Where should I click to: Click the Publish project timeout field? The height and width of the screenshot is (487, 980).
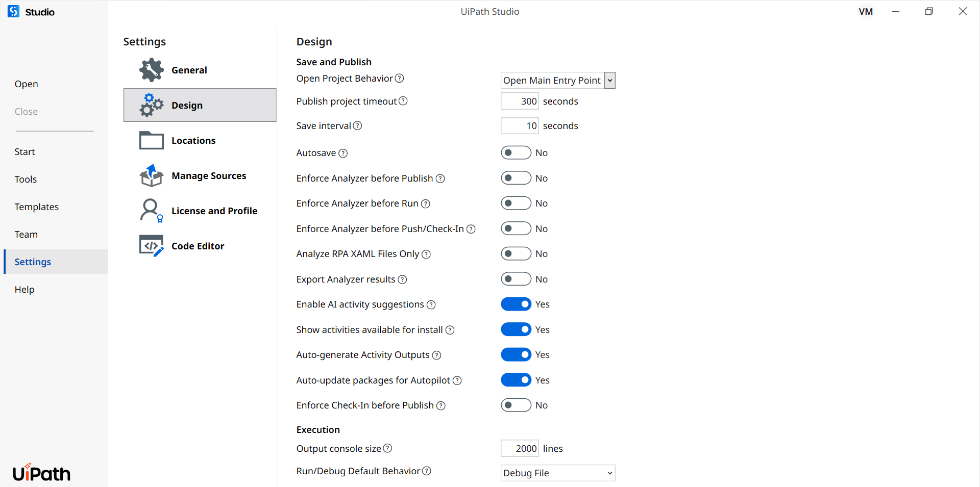pos(520,101)
